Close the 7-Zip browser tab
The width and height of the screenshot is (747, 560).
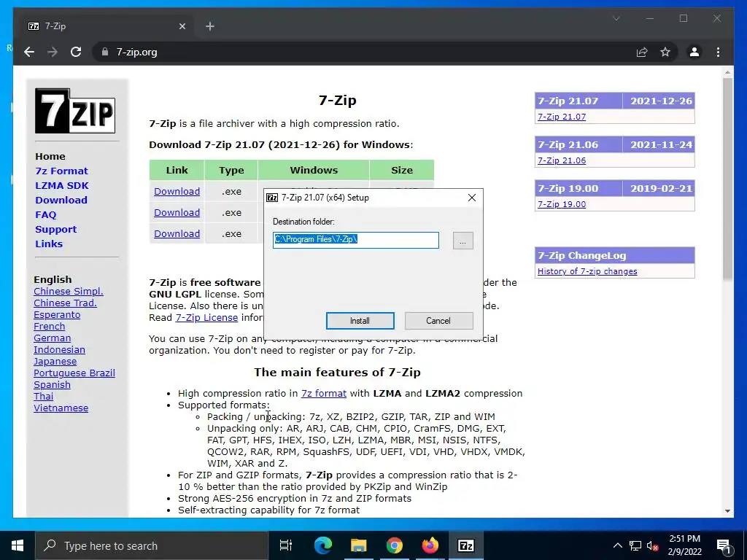[182, 26]
